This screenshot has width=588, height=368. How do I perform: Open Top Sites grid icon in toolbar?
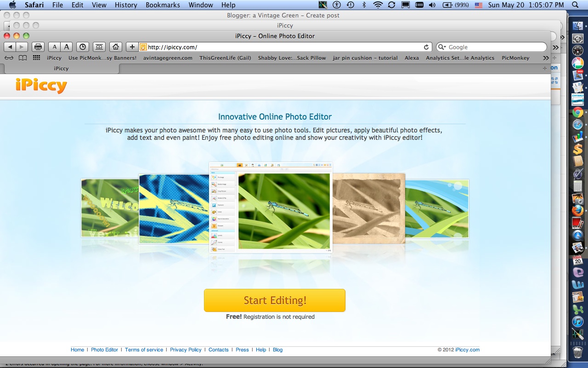click(36, 58)
